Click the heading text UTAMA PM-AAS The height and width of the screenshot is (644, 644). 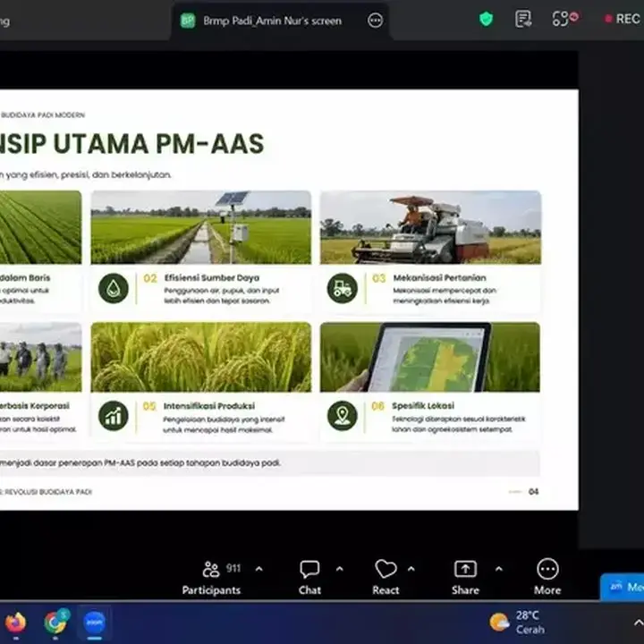(x=158, y=144)
